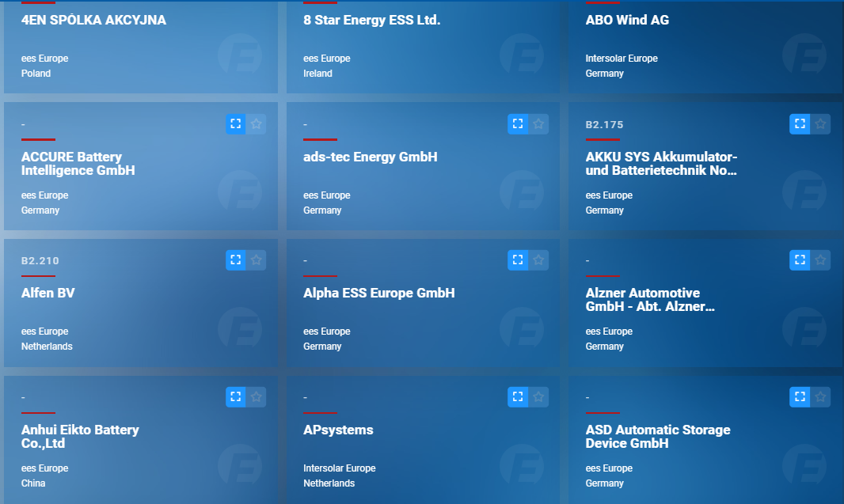Click "ees Europe" under 4EN SPÓLKA AKCYJNA
This screenshot has width=844, height=504.
point(44,58)
